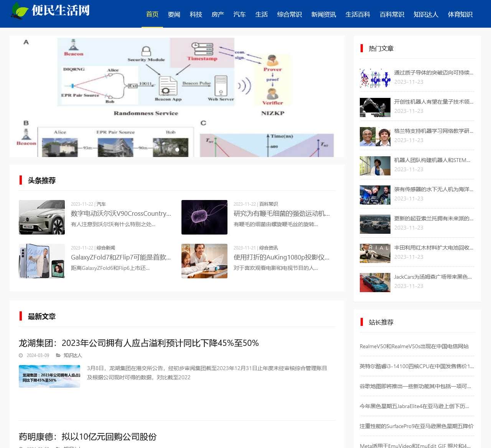Select 生活百科 in the top menu
This screenshot has width=491, height=448.
pyautogui.click(x=358, y=14)
